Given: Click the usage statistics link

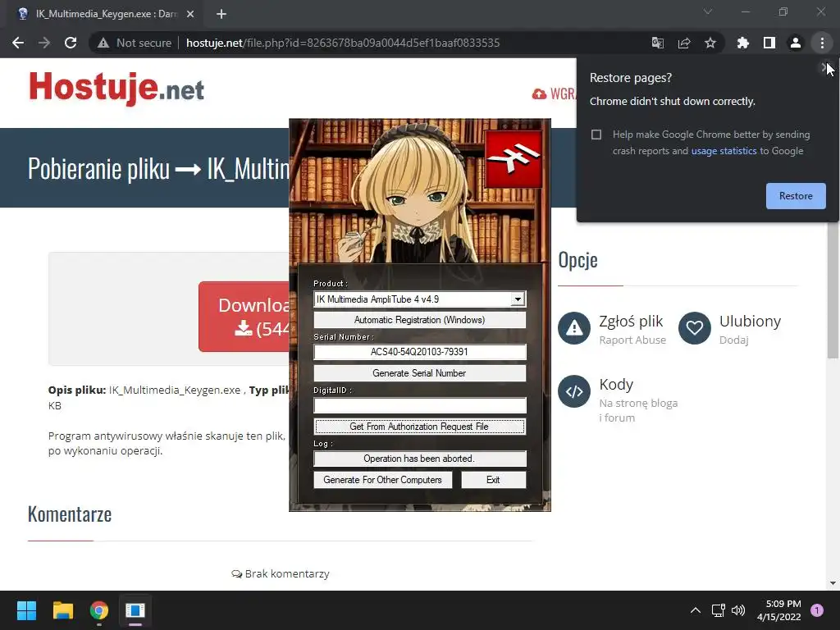Looking at the screenshot, I should coord(724,151).
